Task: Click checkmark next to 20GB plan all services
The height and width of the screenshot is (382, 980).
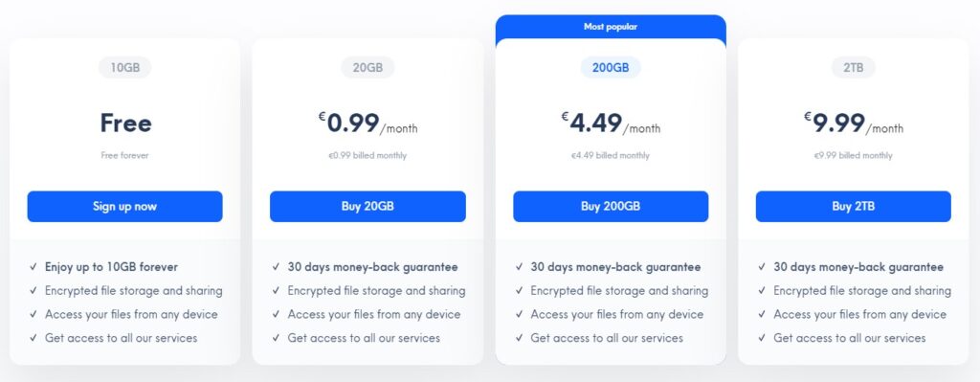Action: tap(276, 338)
